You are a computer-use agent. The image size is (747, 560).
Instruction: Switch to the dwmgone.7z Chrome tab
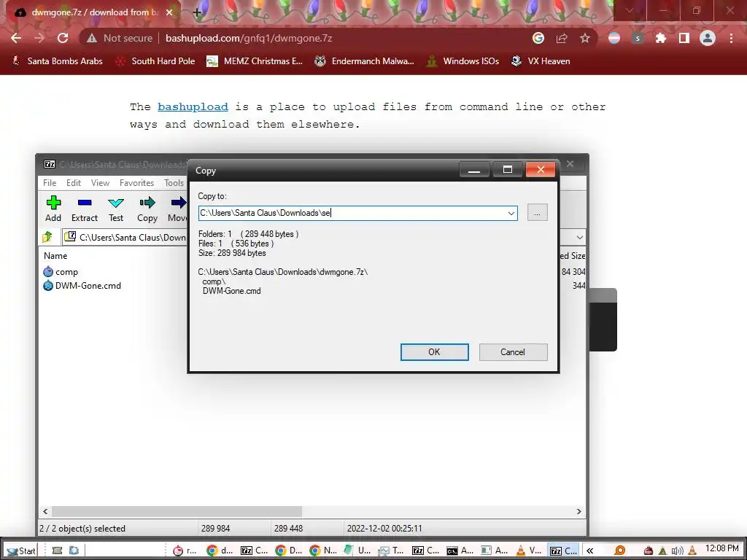click(x=94, y=12)
